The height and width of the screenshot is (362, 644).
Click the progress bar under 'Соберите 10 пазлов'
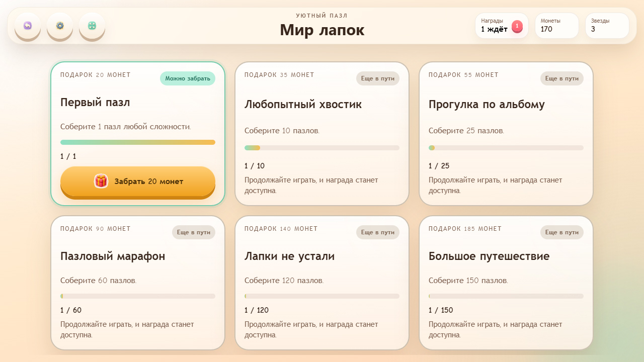tap(322, 148)
